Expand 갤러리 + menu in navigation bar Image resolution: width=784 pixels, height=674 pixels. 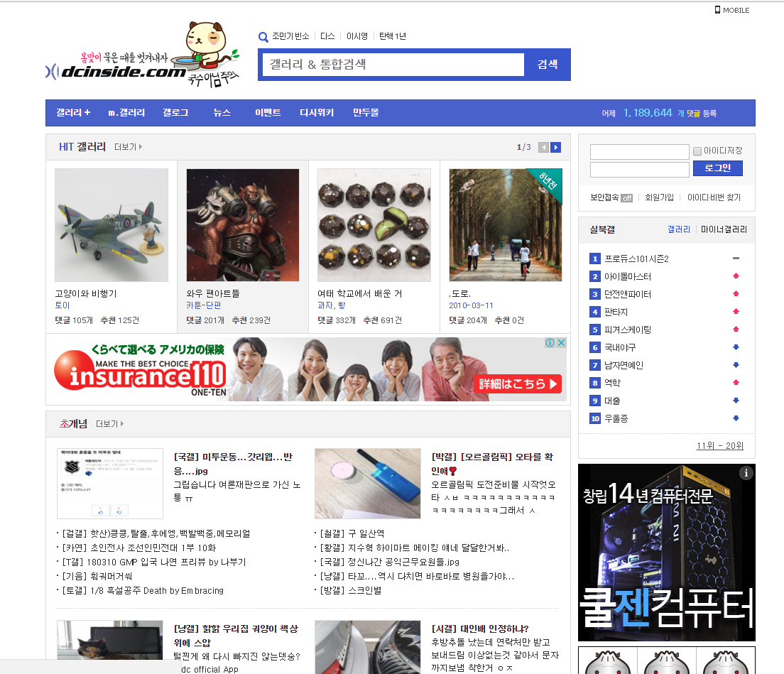point(73,113)
